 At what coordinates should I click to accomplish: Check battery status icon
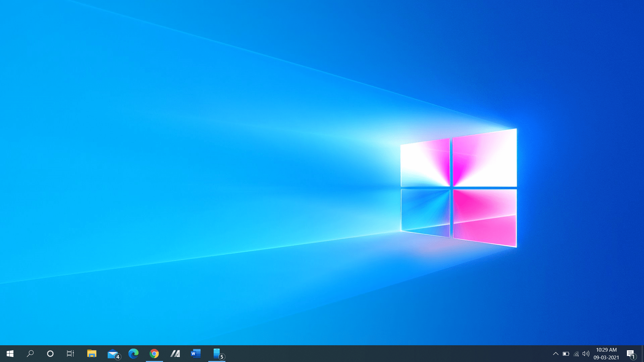pyautogui.click(x=566, y=354)
